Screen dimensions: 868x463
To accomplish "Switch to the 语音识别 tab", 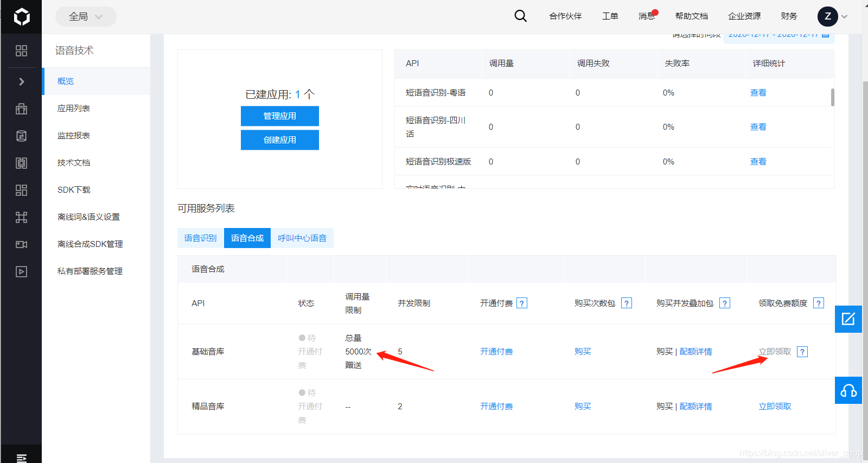I will [200, 238].
